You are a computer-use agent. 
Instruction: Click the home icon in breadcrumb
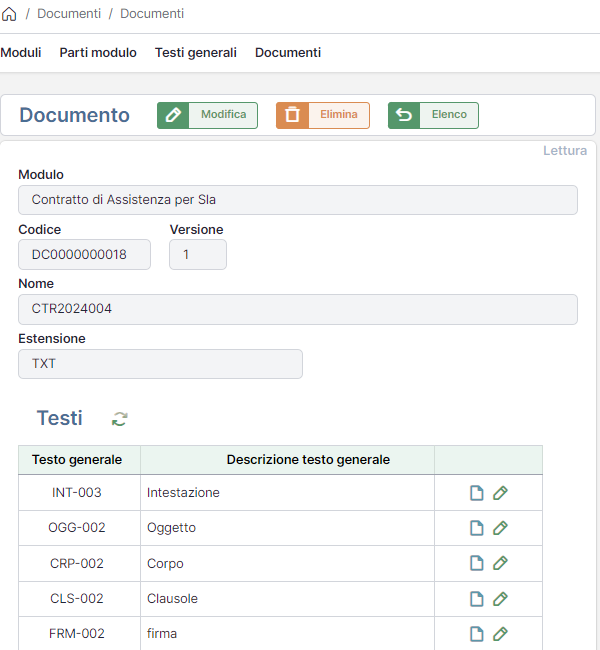click(10, 14)
